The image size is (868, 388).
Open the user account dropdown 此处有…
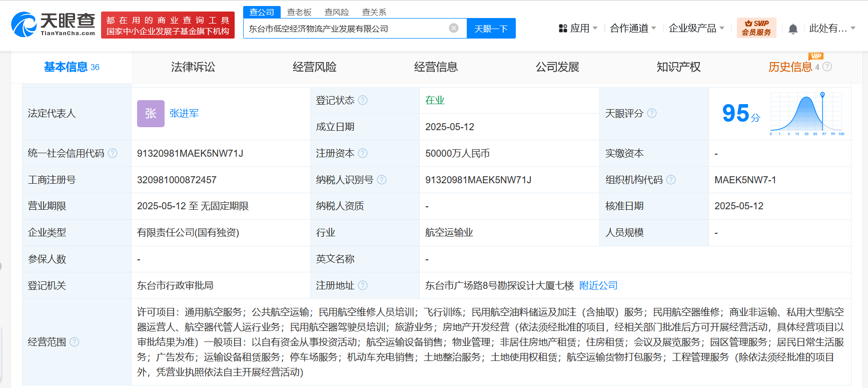click(831, 29)
